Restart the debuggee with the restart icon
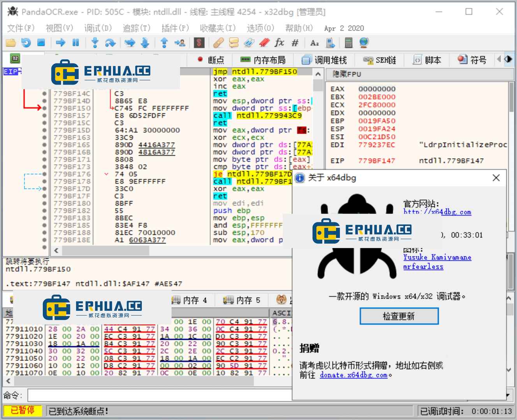The height and width of the screenshot is (420, 517). pyautogui.click(x=26, y=43)
